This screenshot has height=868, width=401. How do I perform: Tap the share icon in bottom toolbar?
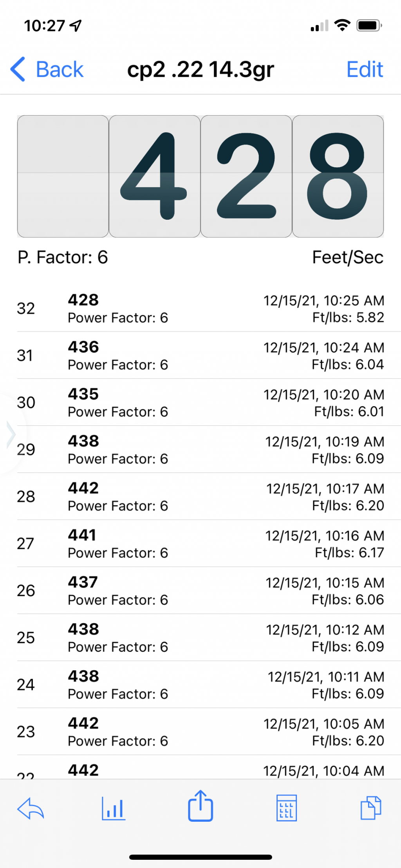click(200, 805)
